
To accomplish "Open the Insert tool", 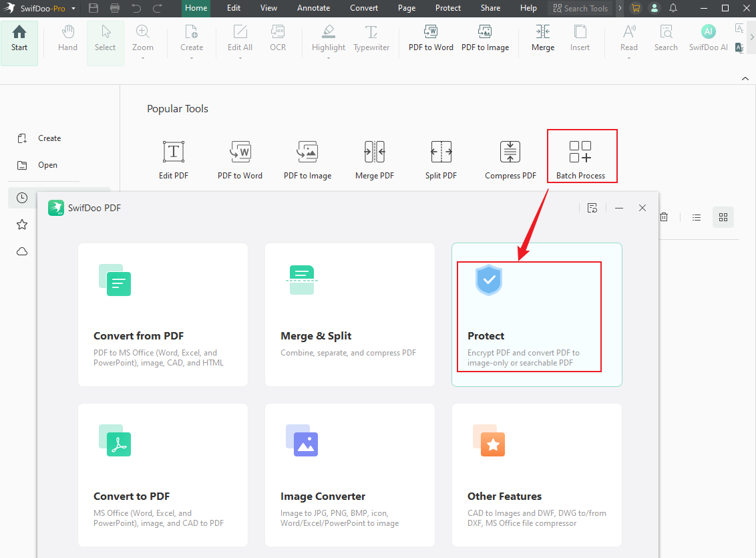I will [x=580, y=39].
